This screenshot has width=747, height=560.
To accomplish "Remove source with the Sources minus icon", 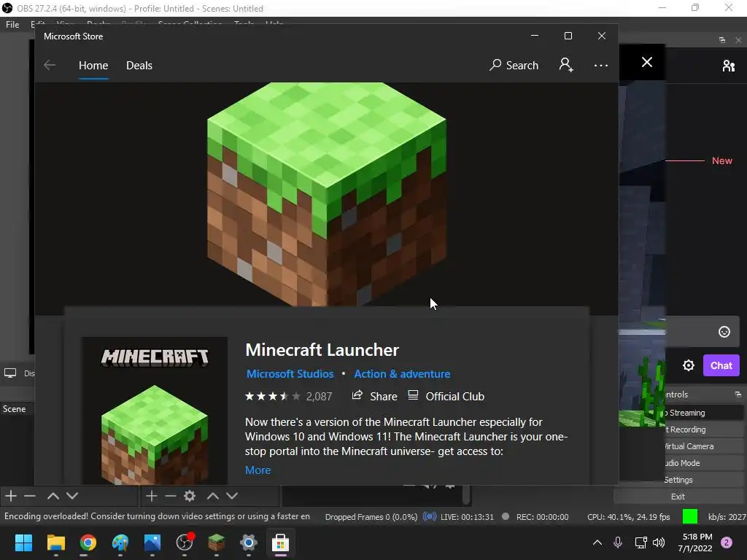I will click(171, 496).
